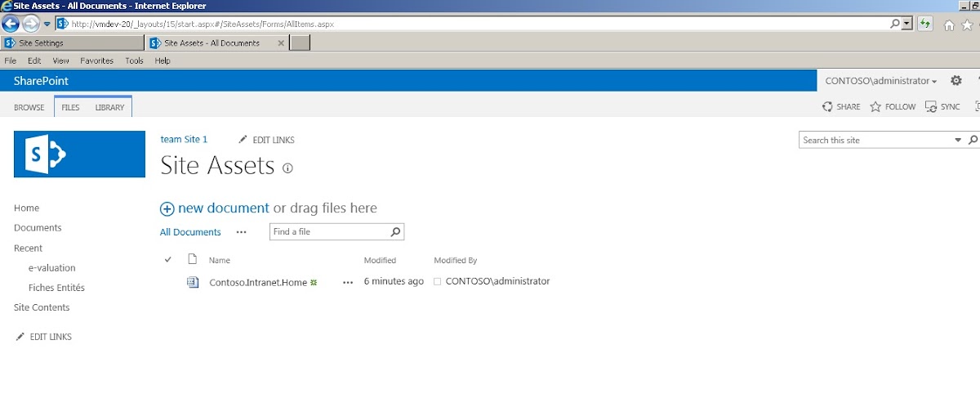This screenshot has height=394, width=980.
Task: Sort by the Modified By column header
Action: click(x=456, y=261)
